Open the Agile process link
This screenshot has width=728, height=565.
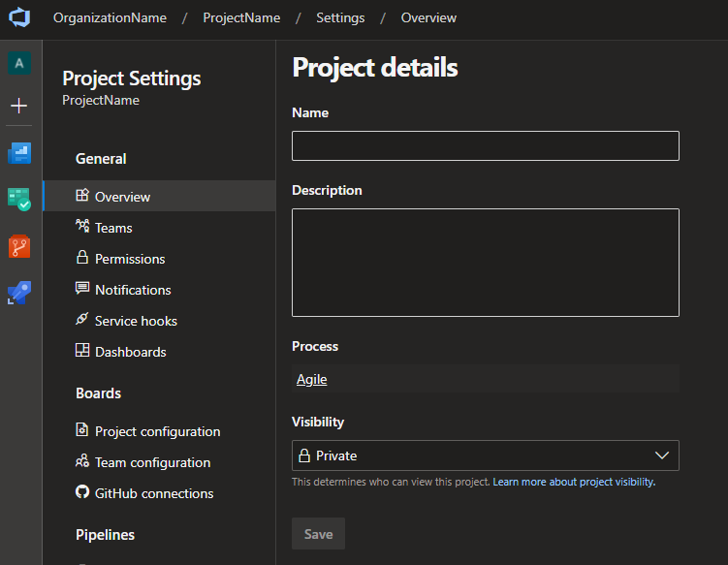click(x=312, y=380)
